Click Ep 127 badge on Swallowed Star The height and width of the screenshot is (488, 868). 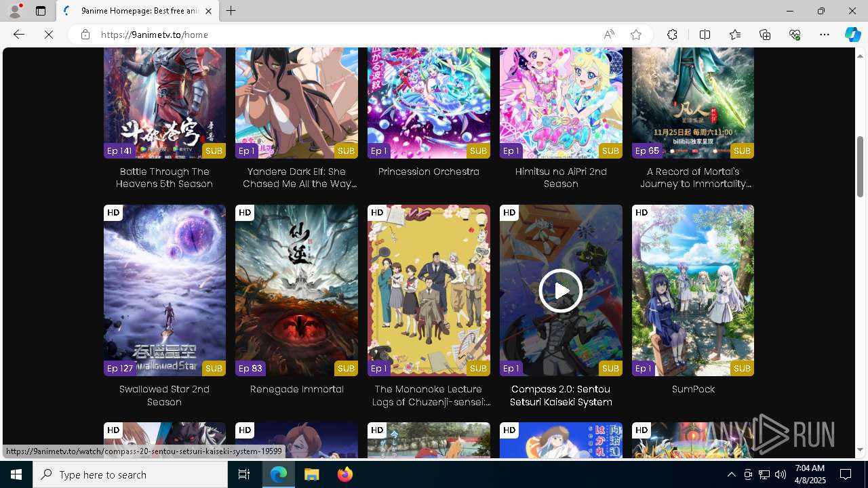coord(120,368)
